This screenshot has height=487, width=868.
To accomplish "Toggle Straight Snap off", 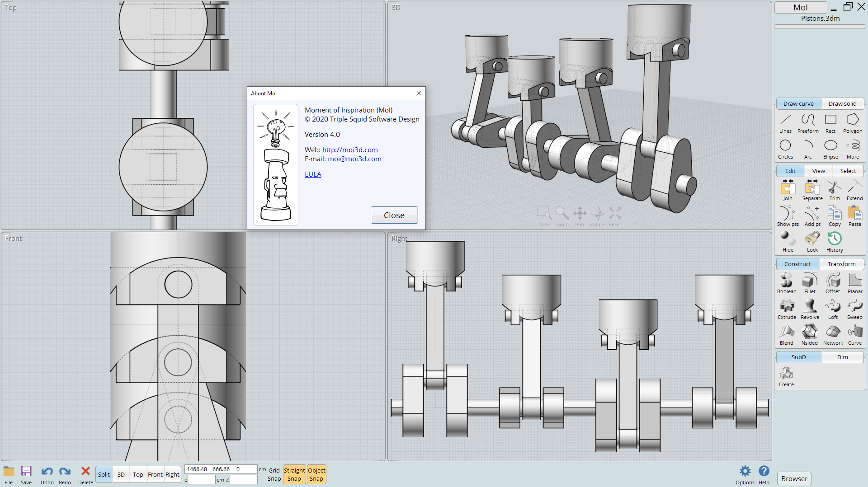I will (294, 474).
